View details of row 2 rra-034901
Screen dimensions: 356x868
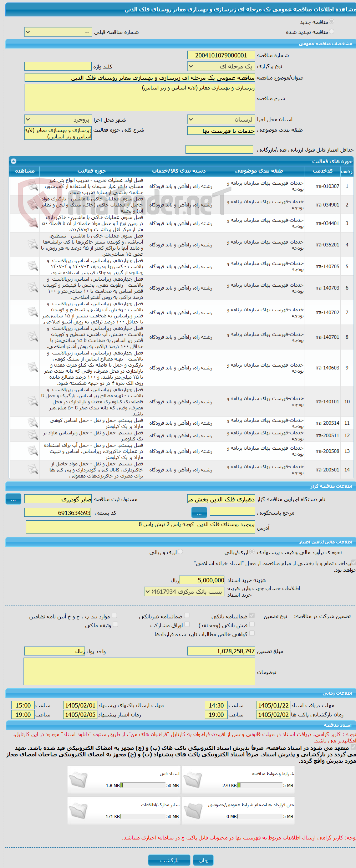pos(33,205)
